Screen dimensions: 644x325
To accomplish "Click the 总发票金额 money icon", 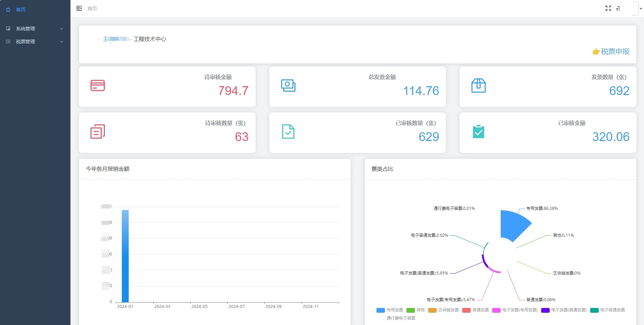I will [288, 86].
